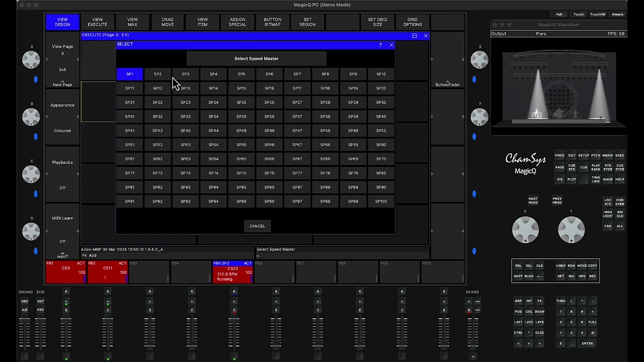Image resolution: width=644 pixels, height=362 pixels.
Task: Click the FULL keypad key
Action: pos(593,322)
